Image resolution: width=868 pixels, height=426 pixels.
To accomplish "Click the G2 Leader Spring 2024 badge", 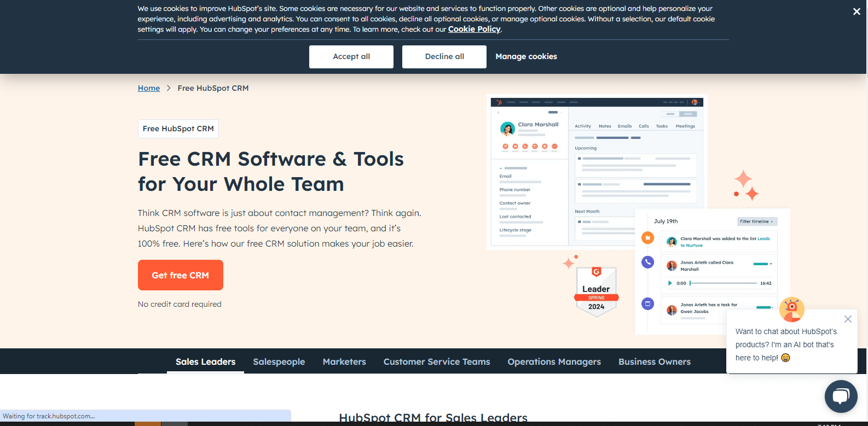I will click(596, 291).
